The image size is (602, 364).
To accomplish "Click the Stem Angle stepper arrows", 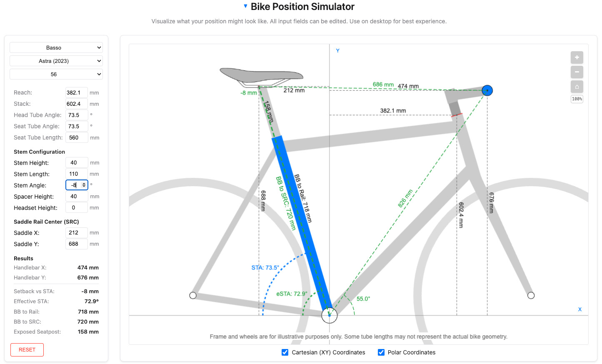I will tap(84, 185).
